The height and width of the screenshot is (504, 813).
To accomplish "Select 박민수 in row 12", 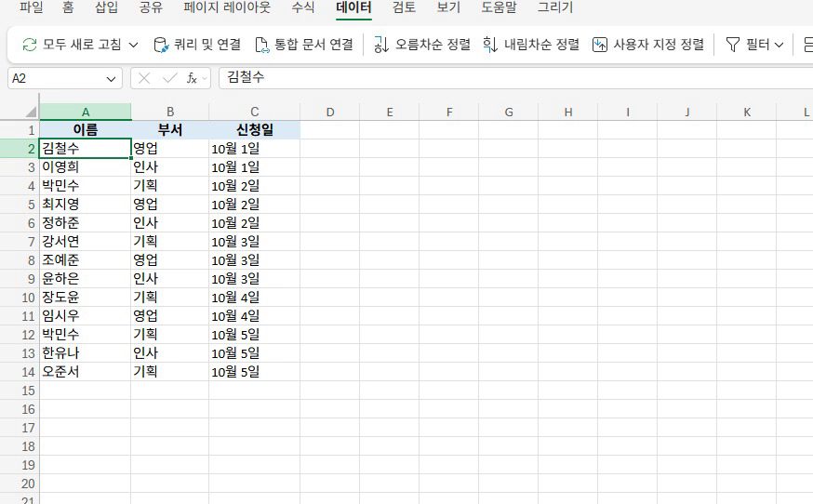I will [x=86, y=335].
